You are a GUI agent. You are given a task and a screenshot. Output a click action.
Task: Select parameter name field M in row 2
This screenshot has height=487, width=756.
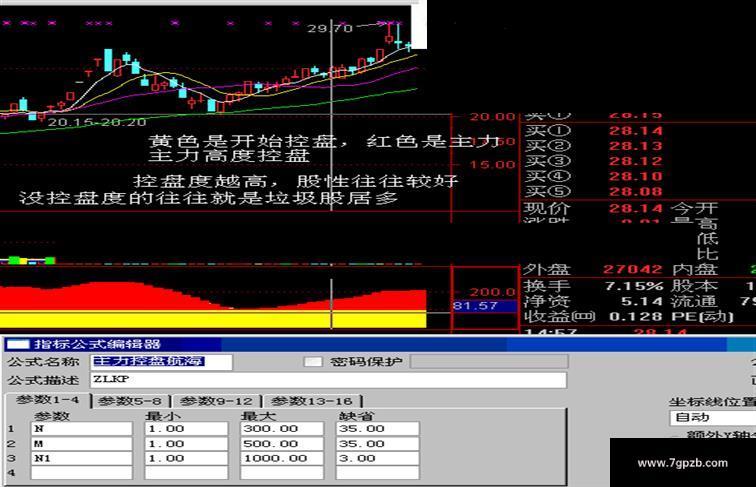81,444
